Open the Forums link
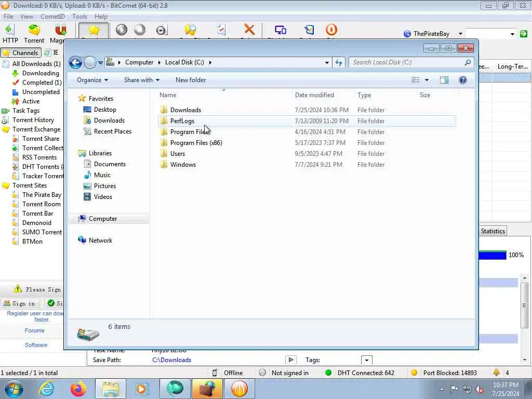Viewport: 532px width, 399px height. coord(34,330)
